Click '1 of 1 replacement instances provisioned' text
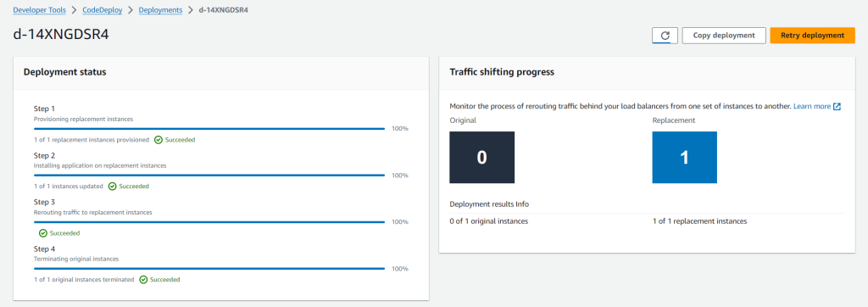The height and width of the screenshot is (307, 868). coord(92,140)
